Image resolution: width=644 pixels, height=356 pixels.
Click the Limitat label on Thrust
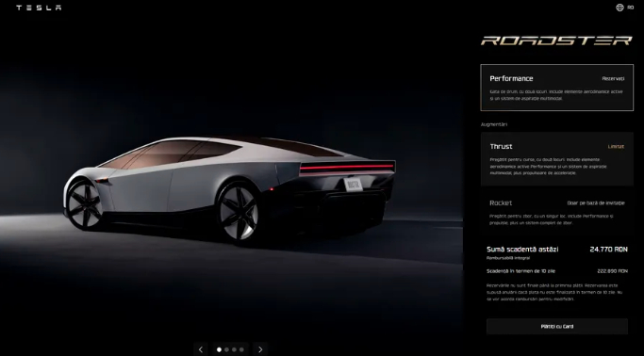[x=616, y=146]
